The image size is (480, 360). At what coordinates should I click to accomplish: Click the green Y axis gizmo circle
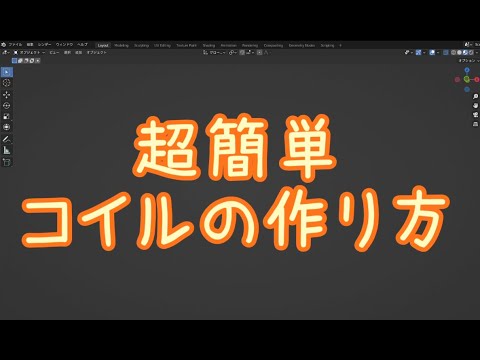click(x=467, y=79)
